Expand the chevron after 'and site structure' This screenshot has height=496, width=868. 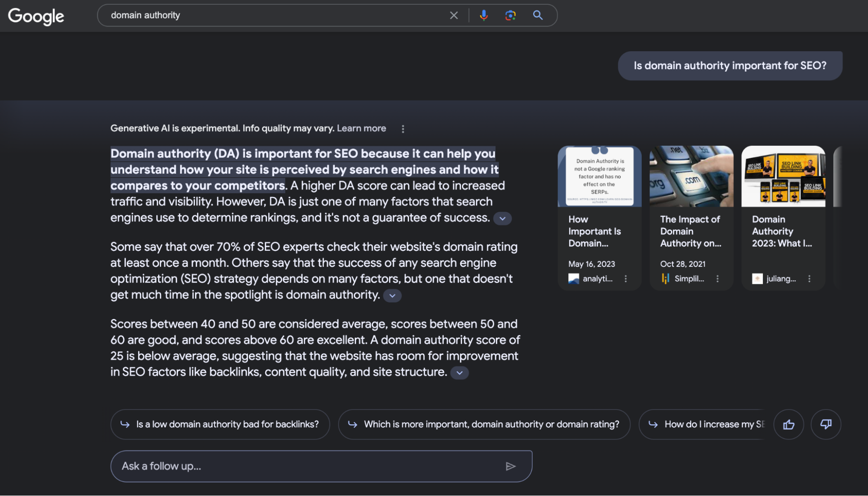point(459,373)
